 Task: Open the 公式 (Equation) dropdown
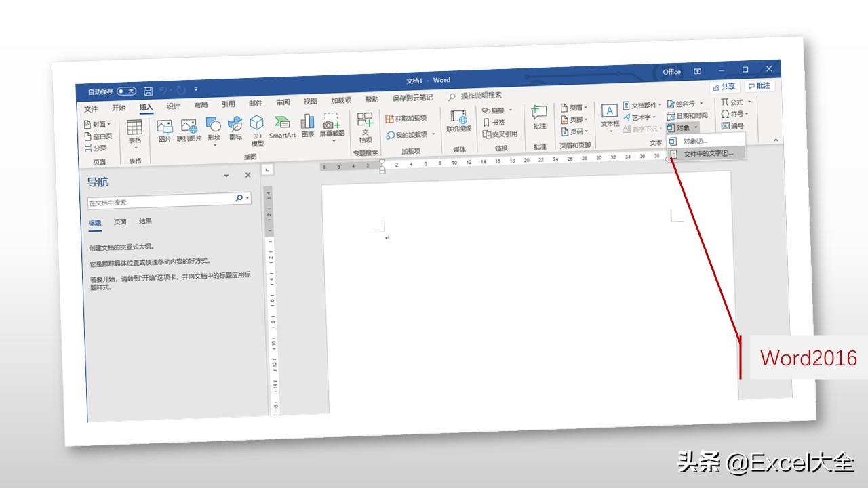(736, 102)
